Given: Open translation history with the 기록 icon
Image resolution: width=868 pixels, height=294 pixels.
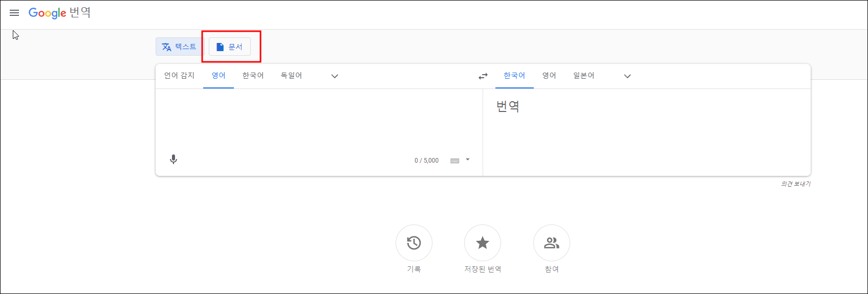Looking at the screenshot, I should coord(414,243).
